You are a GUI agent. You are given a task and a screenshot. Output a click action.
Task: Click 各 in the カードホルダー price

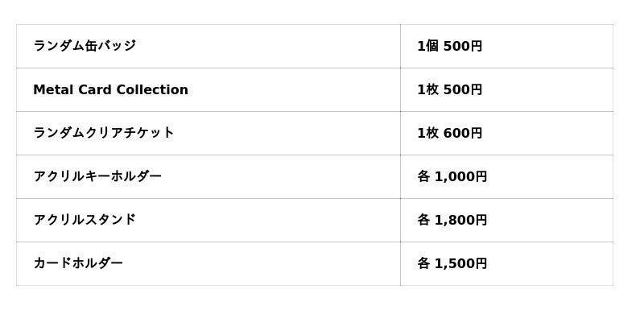[x=424, y=263]
